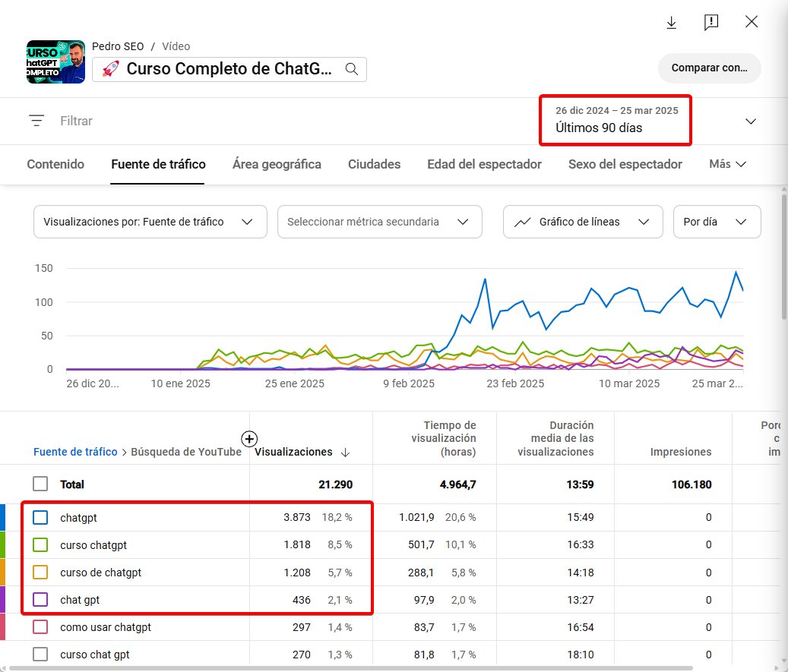Open the filter panel using the filter icon
This screenshot has height=672, width=788.
click(36, 121)
